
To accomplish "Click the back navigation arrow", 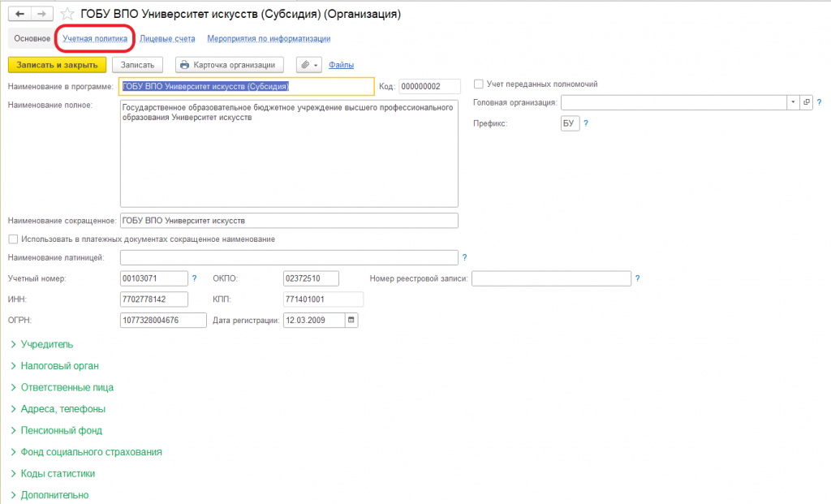I will pyautogui.click(x=19, y=14).
